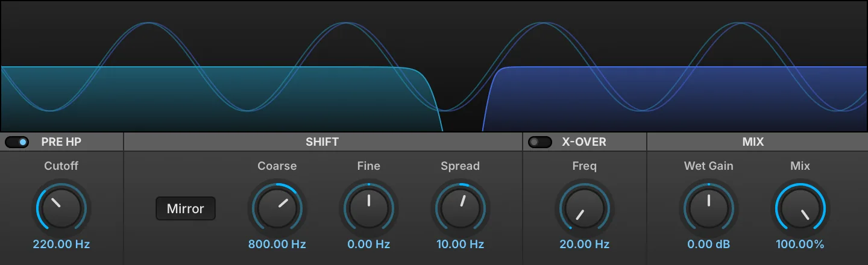The image size is (868, 265).
Task: Select the 100.00% mix value
Action: 800,245
